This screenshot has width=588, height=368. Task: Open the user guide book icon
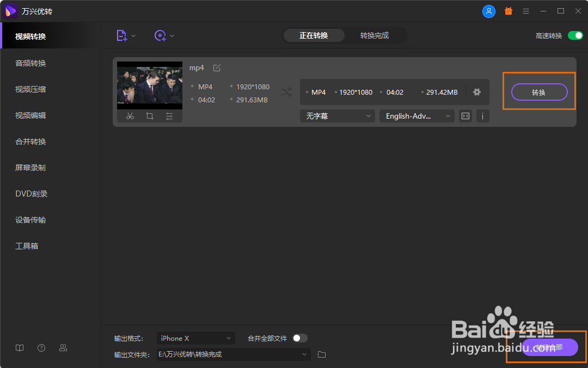coord(20,348)
